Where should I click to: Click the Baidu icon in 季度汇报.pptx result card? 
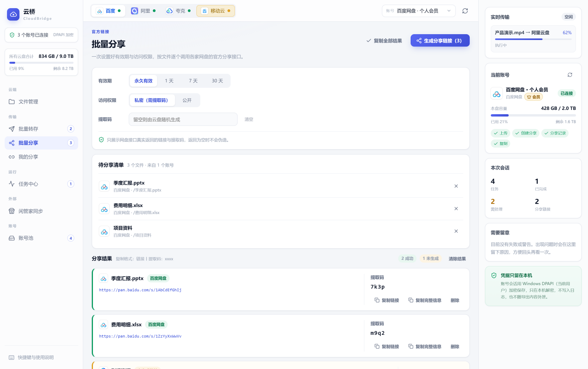[103, 278]
